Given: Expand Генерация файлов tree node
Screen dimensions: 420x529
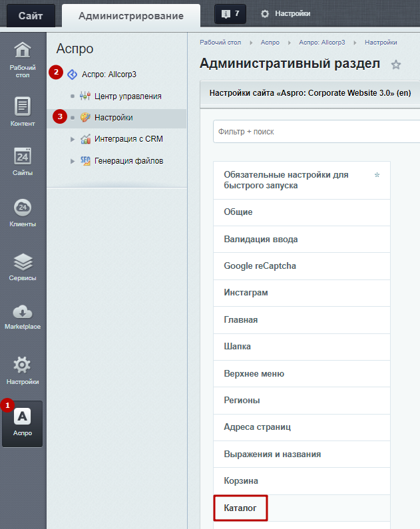Looking at the screenshot, I should point(72,161).
